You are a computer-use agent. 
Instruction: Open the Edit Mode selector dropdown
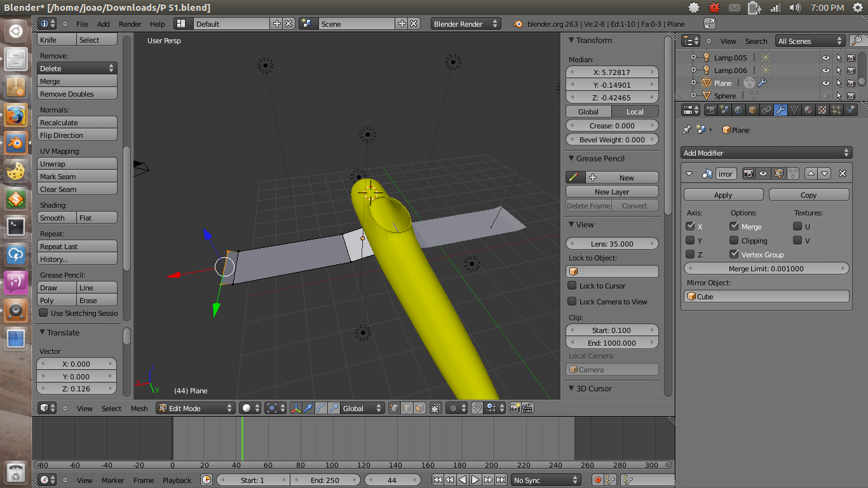(196, 408)
